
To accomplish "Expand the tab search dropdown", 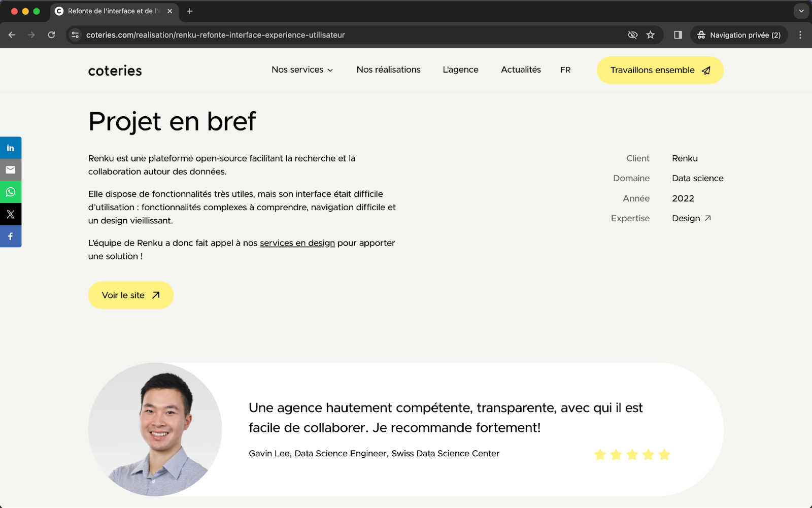I will click(801, 11).
